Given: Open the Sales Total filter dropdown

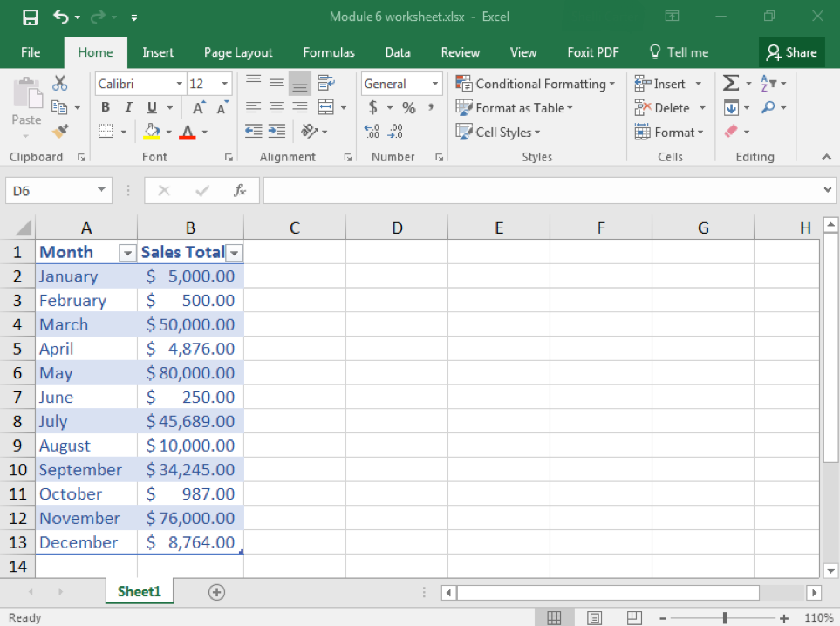Looking at the screenshot, I should (x=233, y=252).
